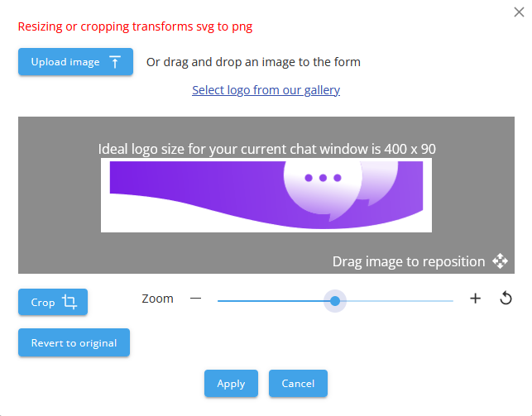This screenshot has width=532, height=416.
Task: Click the Ideal logo size hint text
Action: [266, 149]
